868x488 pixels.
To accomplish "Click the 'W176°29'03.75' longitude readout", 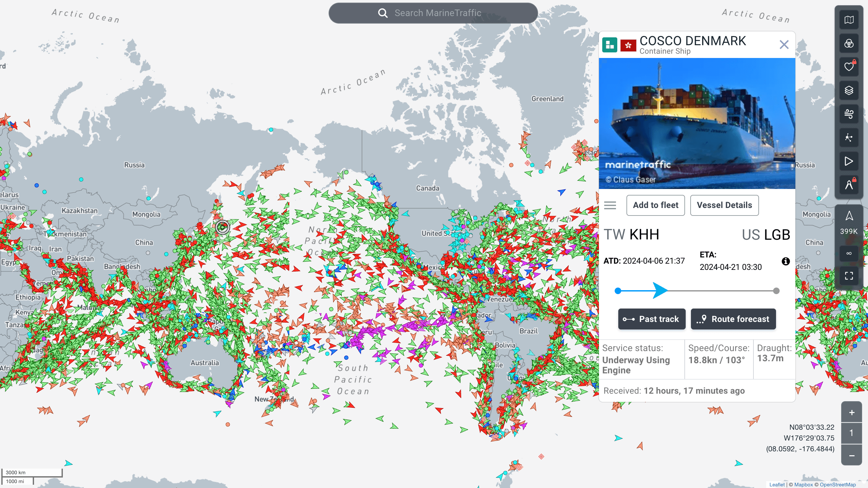I will point(809,438).
